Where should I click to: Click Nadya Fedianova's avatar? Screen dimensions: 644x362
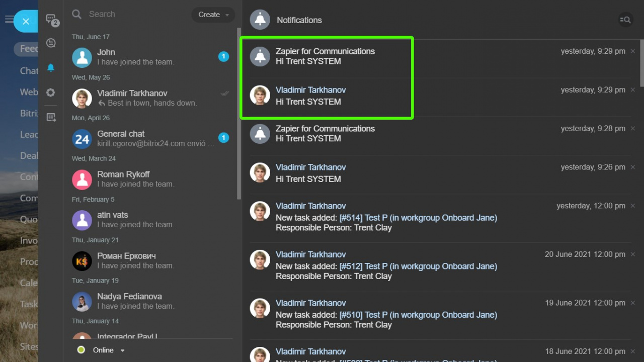[82, 302]
